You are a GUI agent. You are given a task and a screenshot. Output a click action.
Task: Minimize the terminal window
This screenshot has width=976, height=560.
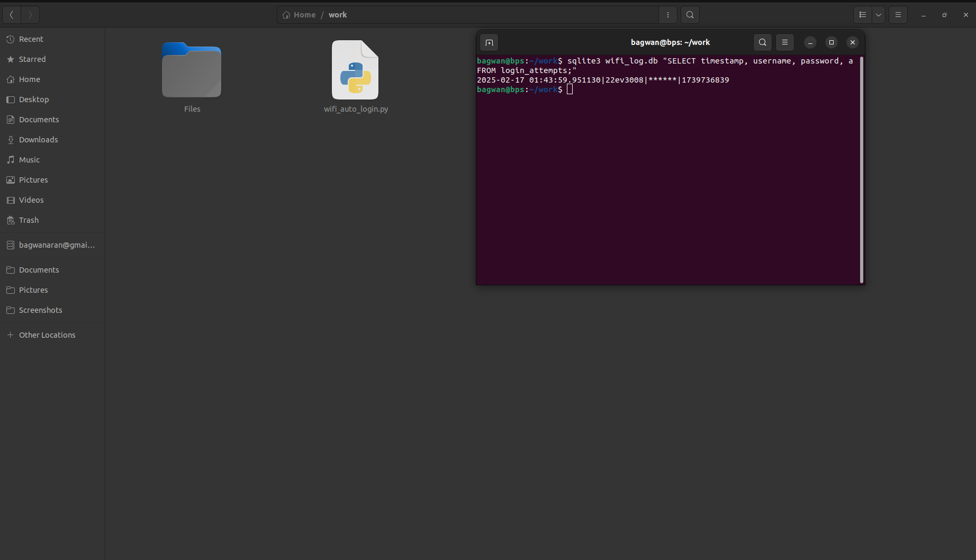[x=810, y=42]
